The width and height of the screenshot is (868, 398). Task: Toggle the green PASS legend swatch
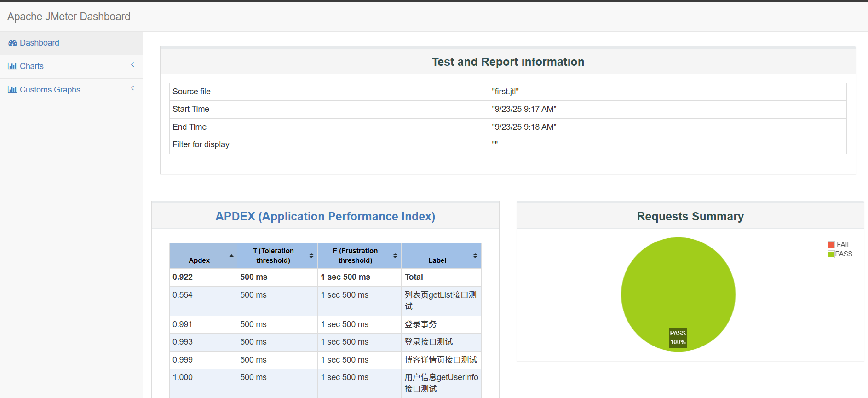[831, 254]
